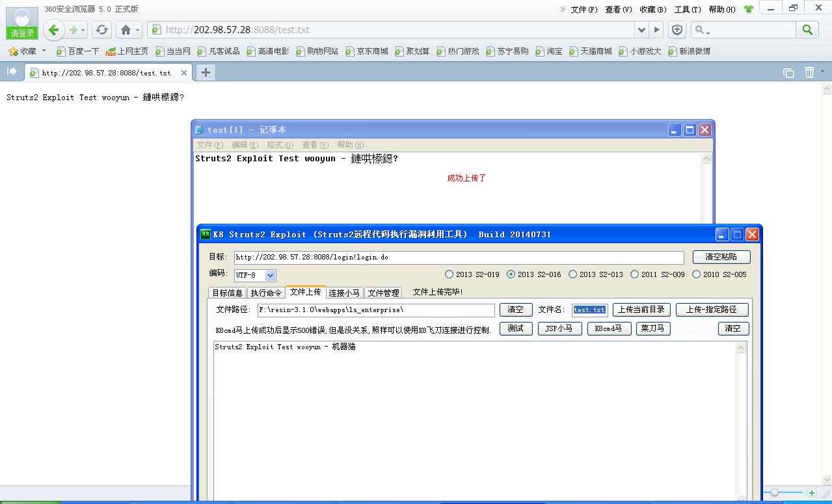The width and height of the screenshot is (832, 504).
Task: Open the browser 文件(F) menu
Action: (584, 9)
